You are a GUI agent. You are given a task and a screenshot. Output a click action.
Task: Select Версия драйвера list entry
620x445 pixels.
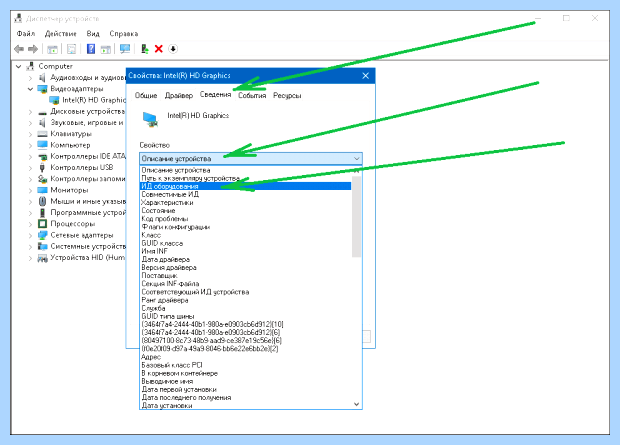click(x=246, y=267)
